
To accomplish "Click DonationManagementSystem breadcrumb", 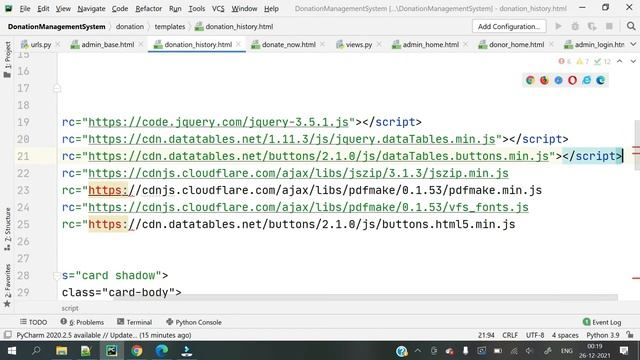I will 56,27.
